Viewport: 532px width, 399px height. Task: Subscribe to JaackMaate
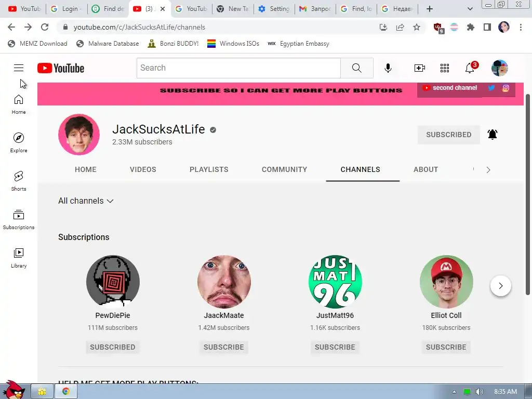pos(223,347)
